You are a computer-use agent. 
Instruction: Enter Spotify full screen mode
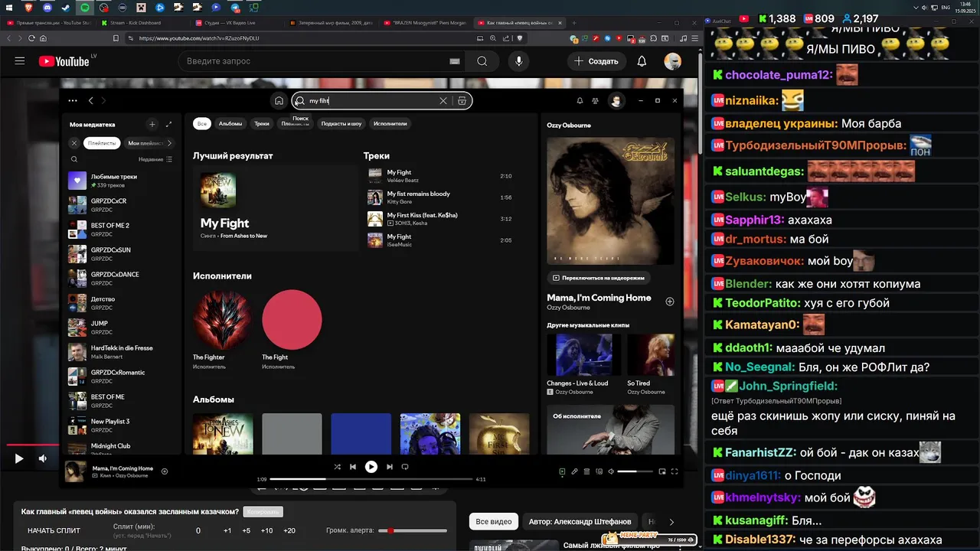click(x=675, y=471)
